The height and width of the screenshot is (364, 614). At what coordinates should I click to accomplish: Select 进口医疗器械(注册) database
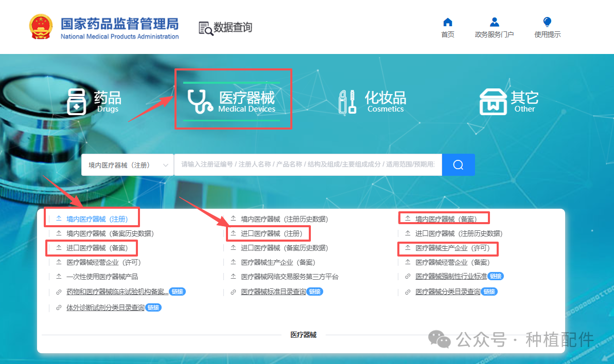272,233
